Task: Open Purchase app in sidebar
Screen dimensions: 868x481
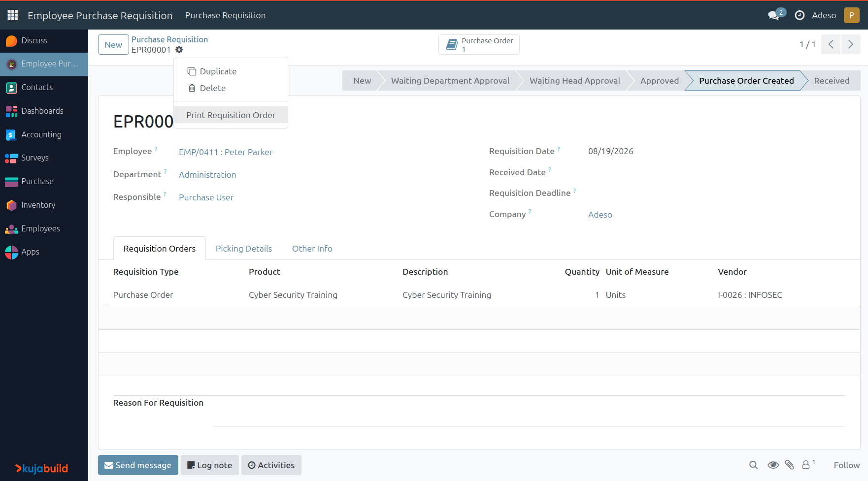Action: pyautogui.click(x=44, y=181)
